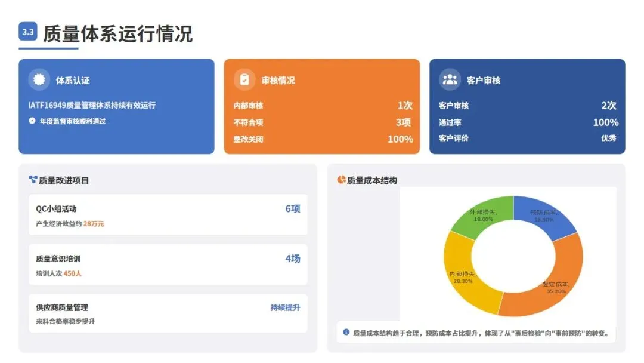
Task: Click the 2次 customer audit value
Action: click(609, 105)
